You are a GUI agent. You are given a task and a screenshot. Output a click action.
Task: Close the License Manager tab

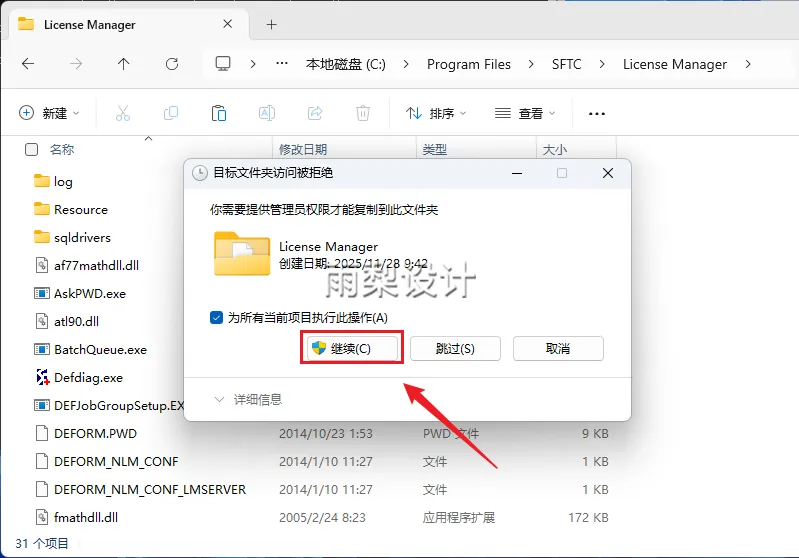pos(228,24)
